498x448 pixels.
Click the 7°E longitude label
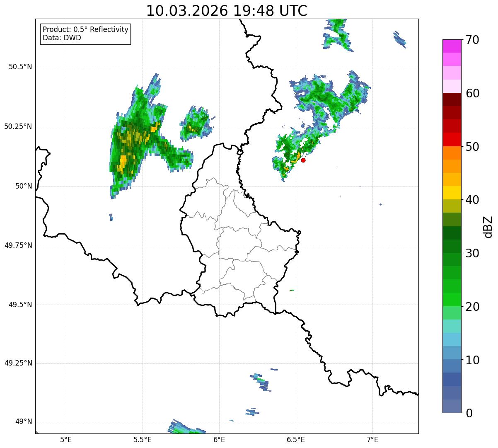tap(372, 439)
